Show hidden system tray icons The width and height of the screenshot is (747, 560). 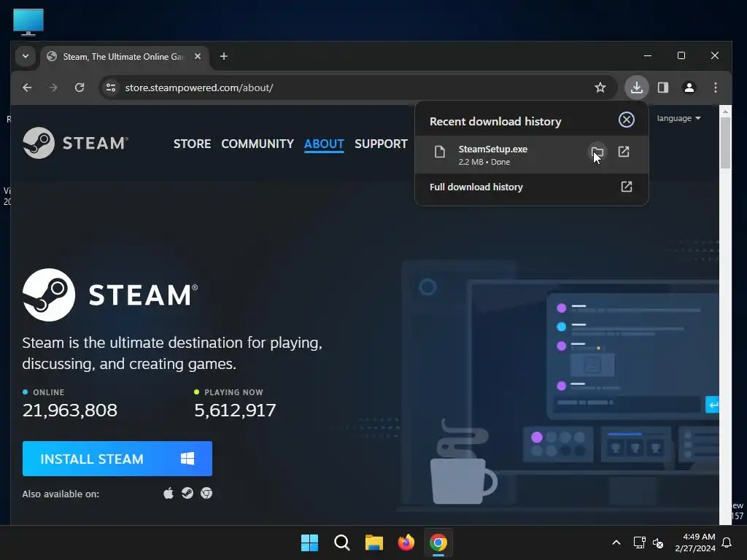tap(616, 542)
